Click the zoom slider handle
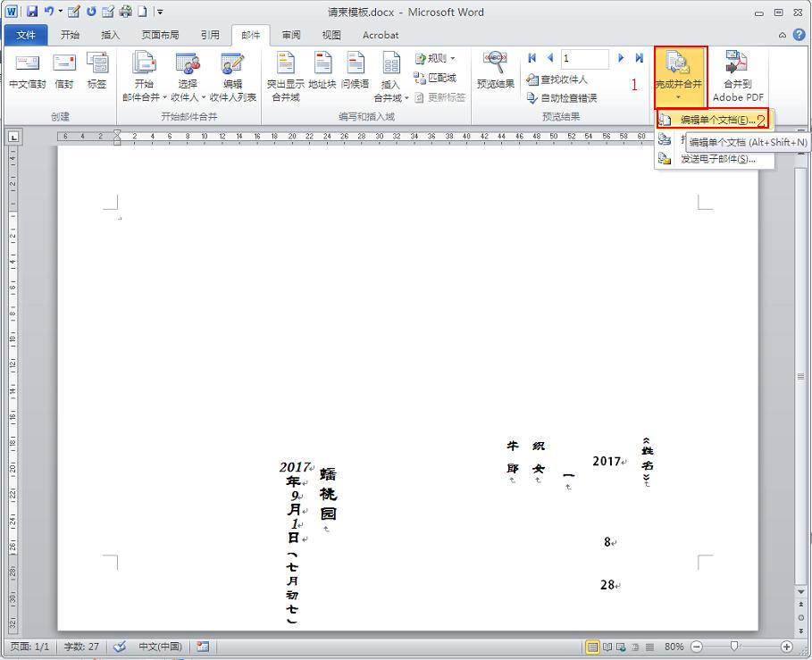812x660 pixels. (x=733, y=646)
